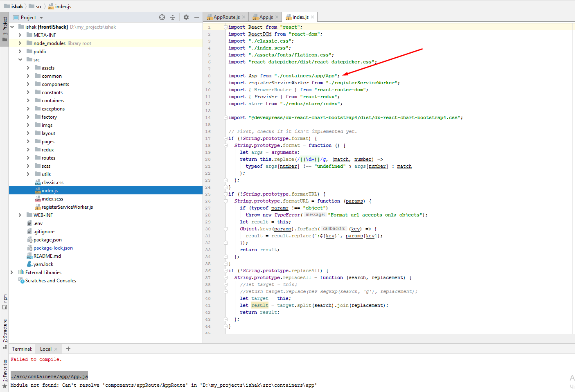Viewport: 575px width, 392px height.
Task: Expand the containers folder
Action: pos(28,101)
